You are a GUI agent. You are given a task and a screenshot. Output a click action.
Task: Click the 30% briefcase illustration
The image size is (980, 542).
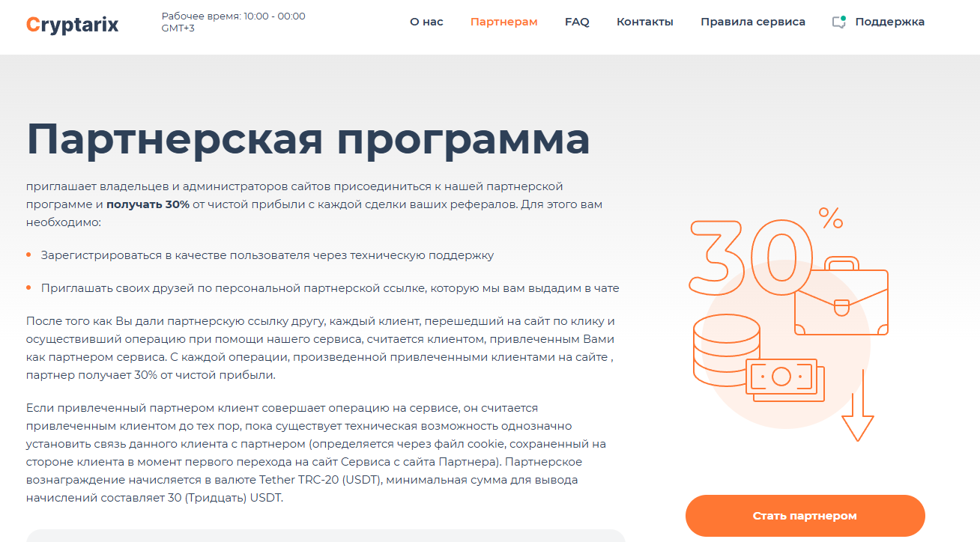click(789, 326)
